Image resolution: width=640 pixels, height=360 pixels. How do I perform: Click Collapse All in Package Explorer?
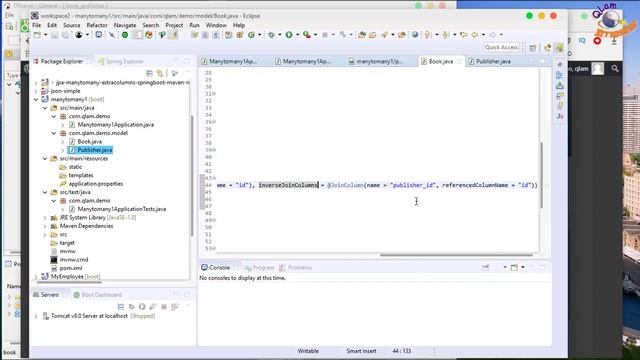(149, 73)
